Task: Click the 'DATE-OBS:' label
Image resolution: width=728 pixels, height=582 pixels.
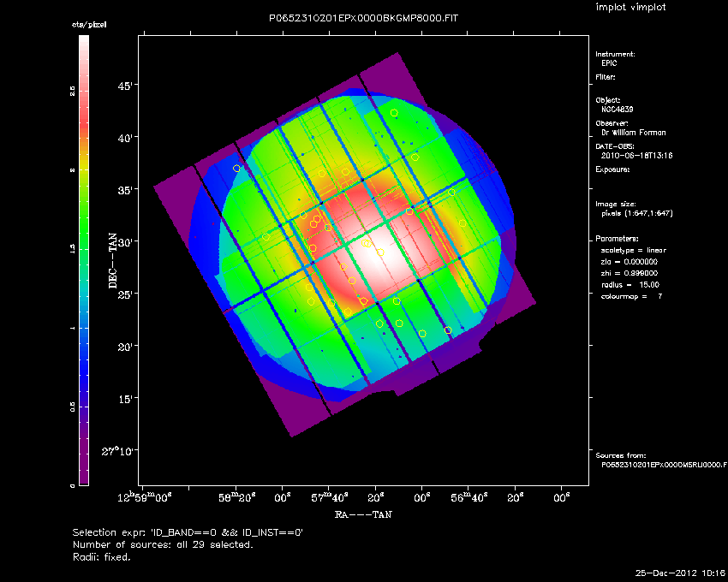Action: (x=614, y=146)
